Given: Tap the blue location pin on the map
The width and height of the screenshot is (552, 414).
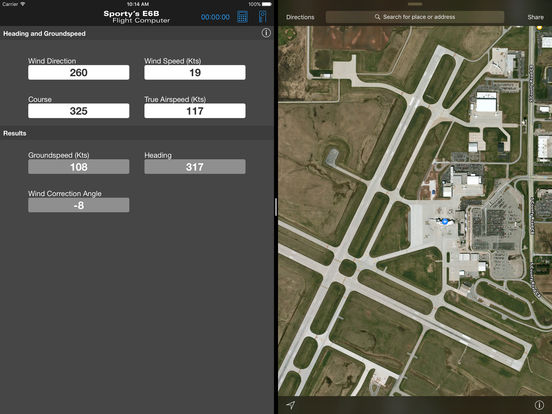Looking at the screenshot, I should coord(445,221).
